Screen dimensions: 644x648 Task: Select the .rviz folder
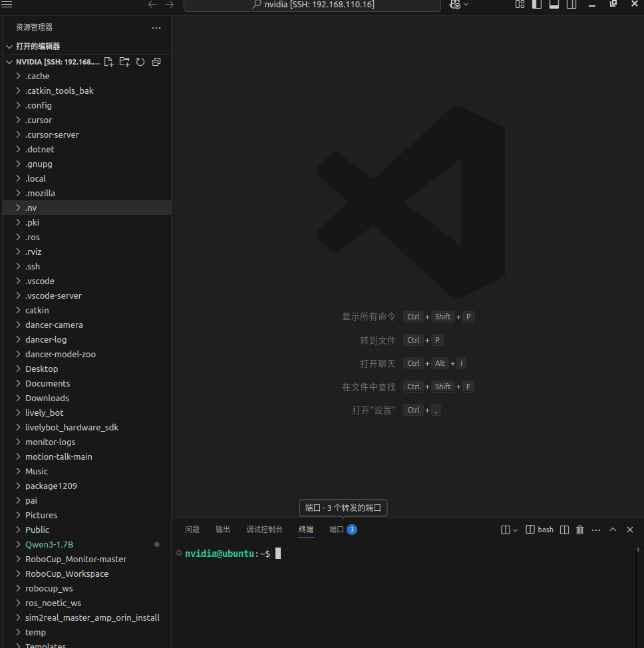tap(86, 251)
